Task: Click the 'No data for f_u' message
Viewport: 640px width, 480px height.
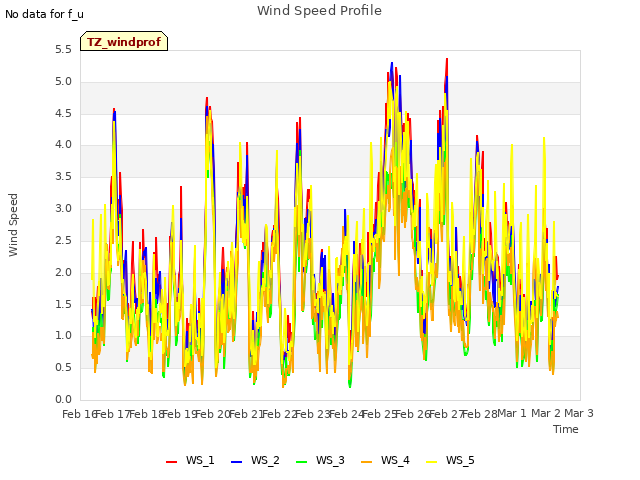Action: (x=44, y=14)
